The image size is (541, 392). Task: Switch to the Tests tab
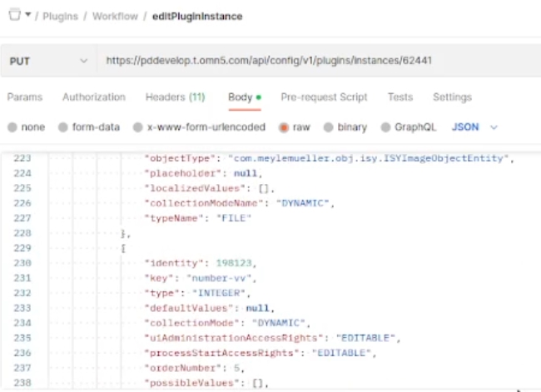(400, 97)
